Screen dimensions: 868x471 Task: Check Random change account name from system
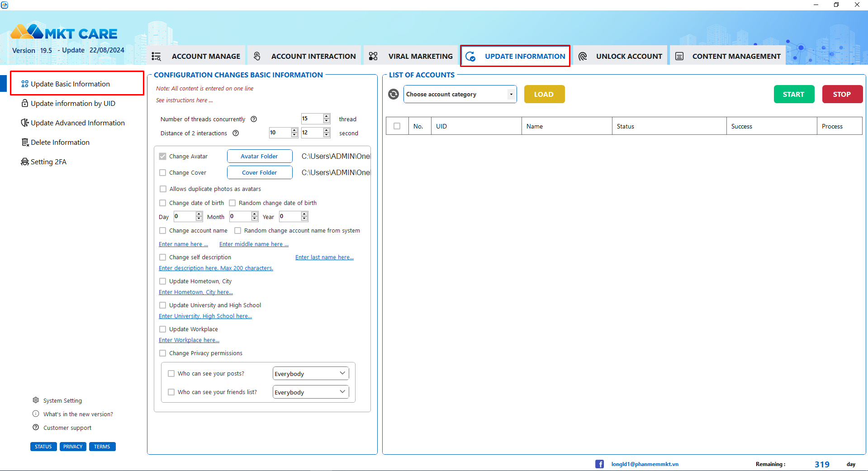click(237, 230)
